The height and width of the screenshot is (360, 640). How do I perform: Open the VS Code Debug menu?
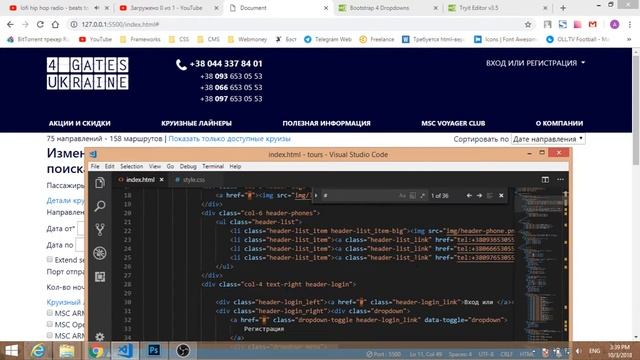point(188,166)
